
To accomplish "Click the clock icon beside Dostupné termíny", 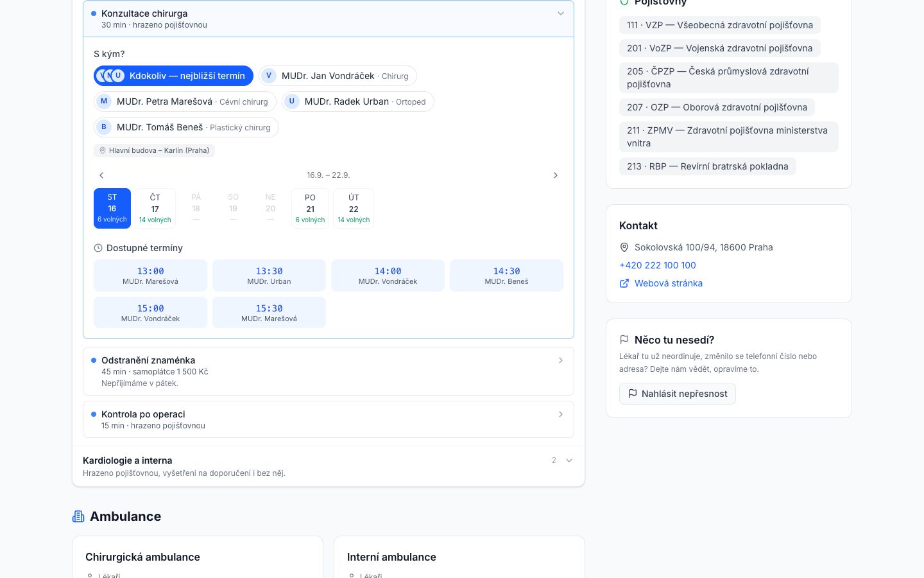I will coord(98,248).
